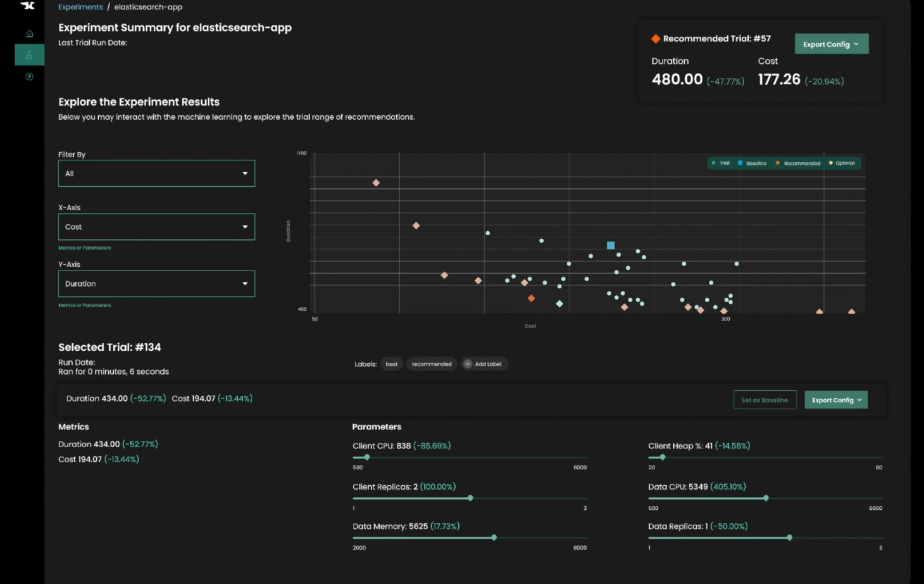This screenshot has width=924, height=584.
Task: Click the Cost value 177.26
Action: click(x=779, y=79)
